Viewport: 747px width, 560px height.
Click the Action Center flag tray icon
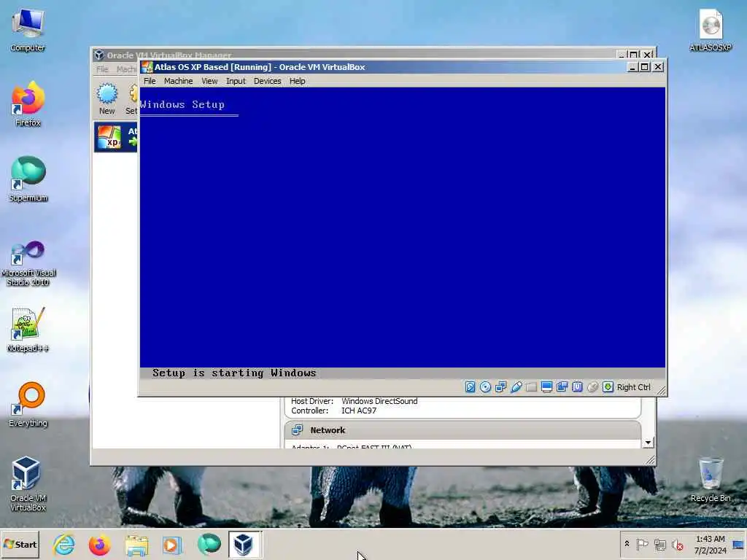click(642, 544)
